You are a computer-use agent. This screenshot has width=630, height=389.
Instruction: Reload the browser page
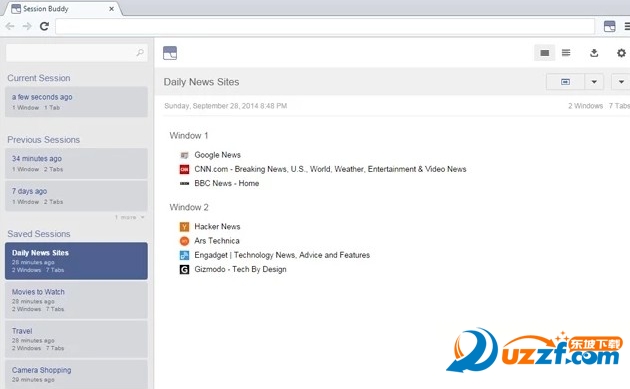click(x=44, y=26)
